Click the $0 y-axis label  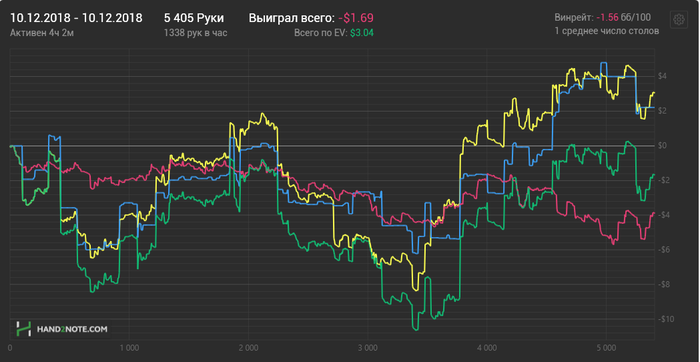point(662,146)
